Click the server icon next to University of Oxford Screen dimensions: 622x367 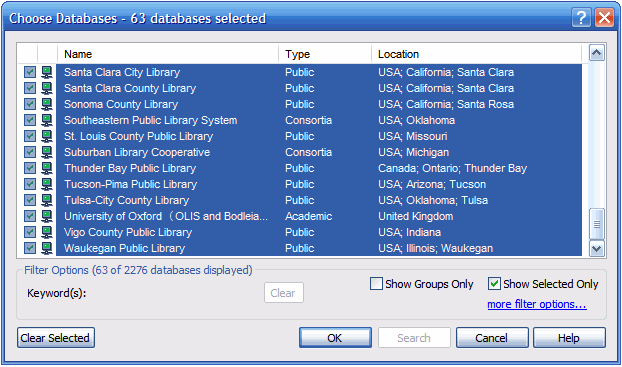pos(47,216)
